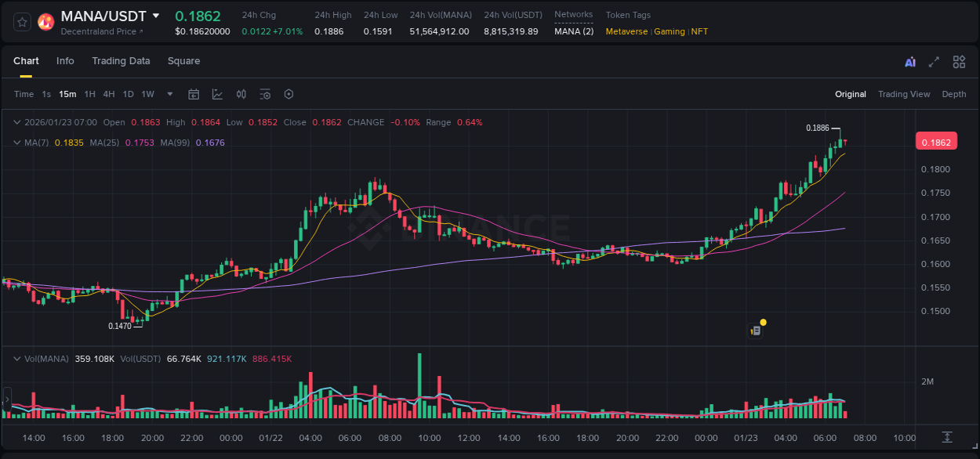Screen dimensions: 980x459
Task: Open chart settings hexagon icon
Action: click(x=289, y=94)
